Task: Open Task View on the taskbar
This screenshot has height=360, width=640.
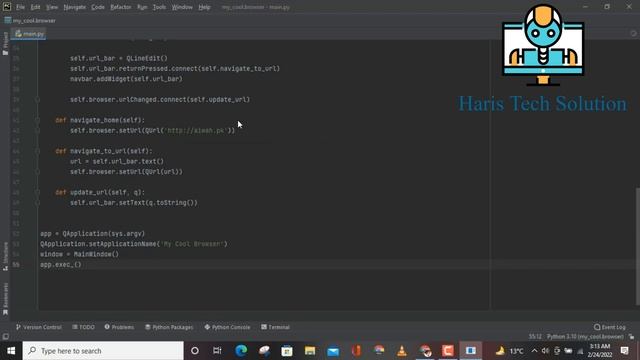Action: click(x=217, y=351)
